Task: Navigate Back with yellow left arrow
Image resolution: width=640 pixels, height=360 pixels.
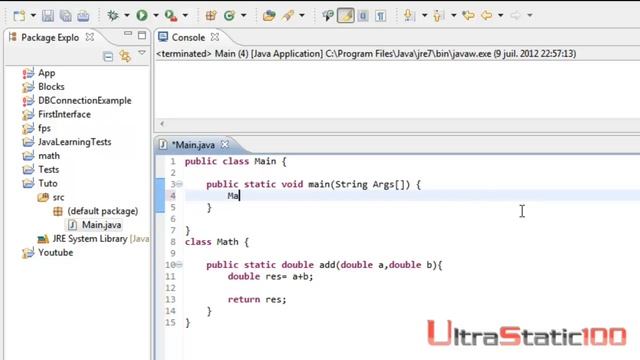Action: click(486, 16)
